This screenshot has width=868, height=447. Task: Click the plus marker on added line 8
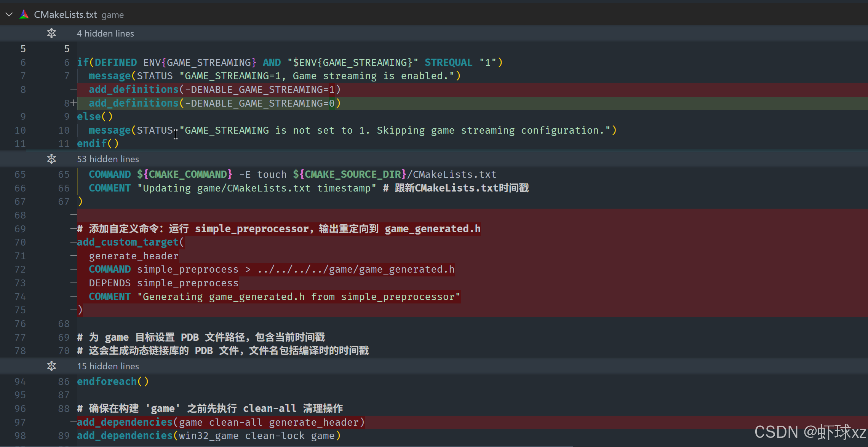pyautogui.click(x=74, y=103)
